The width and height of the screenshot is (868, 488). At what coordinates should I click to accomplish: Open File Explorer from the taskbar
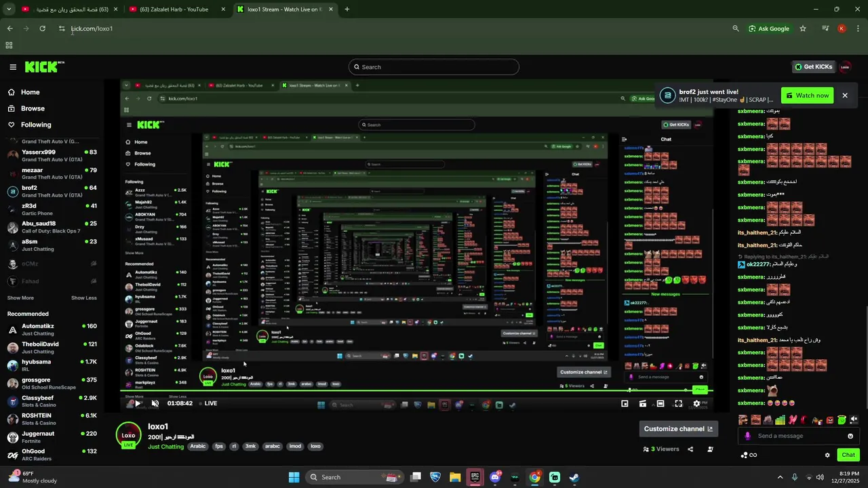tap(455, 477)
